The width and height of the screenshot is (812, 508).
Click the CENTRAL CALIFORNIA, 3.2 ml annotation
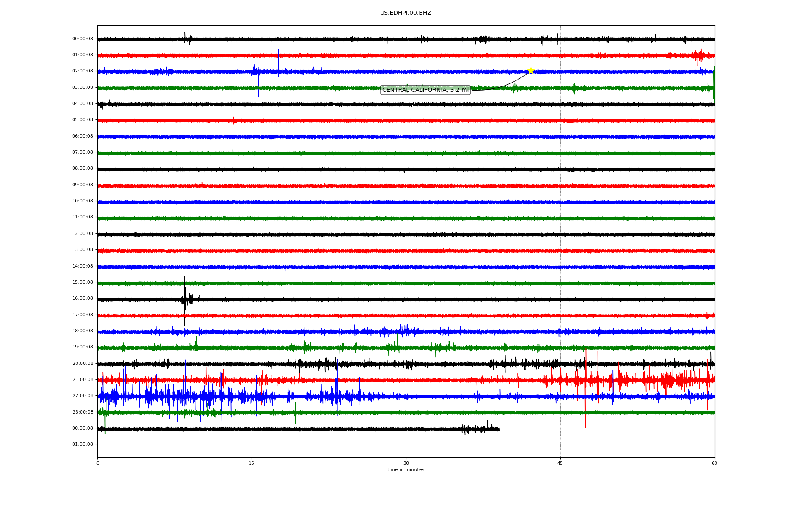425,90
